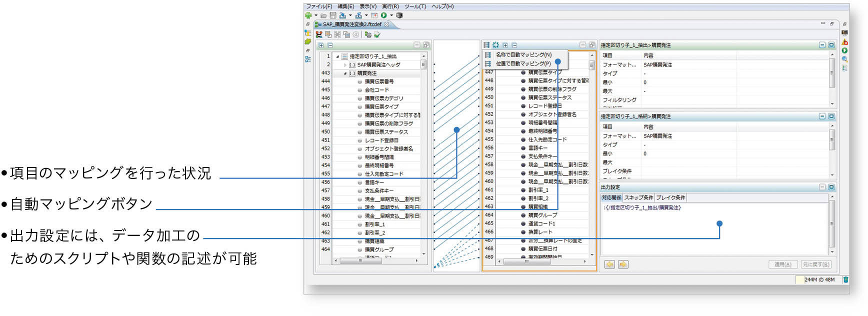Click the green puzzle piece icon in left sidebar
Screen dimensions: 868x316
tap(308, 41)
